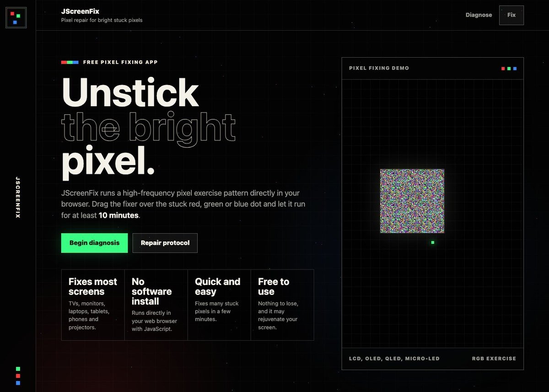Click the Begin diagnosis button
Screen dimensions: 549x392
95,243
